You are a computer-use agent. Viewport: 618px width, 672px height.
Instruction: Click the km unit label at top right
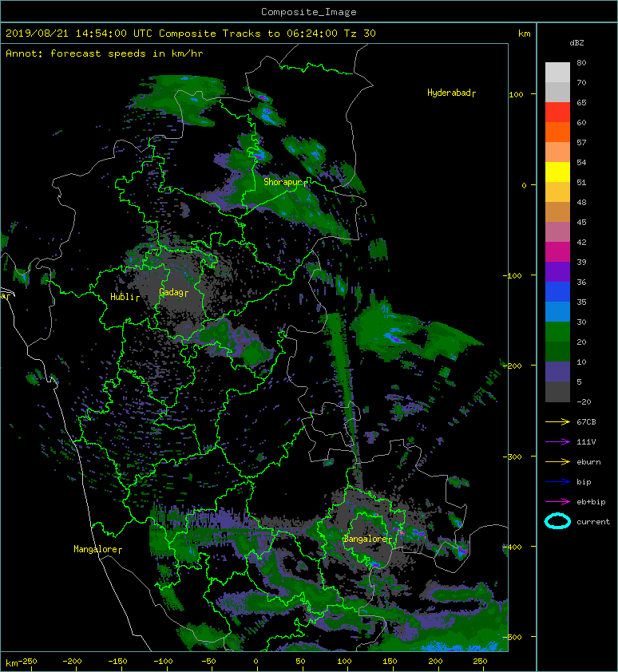[525, 34]
